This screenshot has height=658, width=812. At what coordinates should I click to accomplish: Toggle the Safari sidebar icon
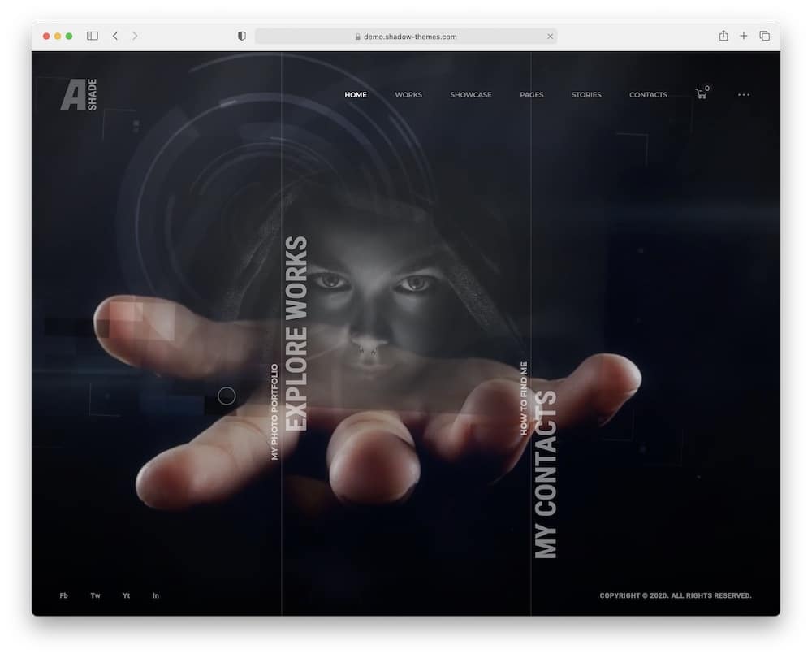pos(93,36)
